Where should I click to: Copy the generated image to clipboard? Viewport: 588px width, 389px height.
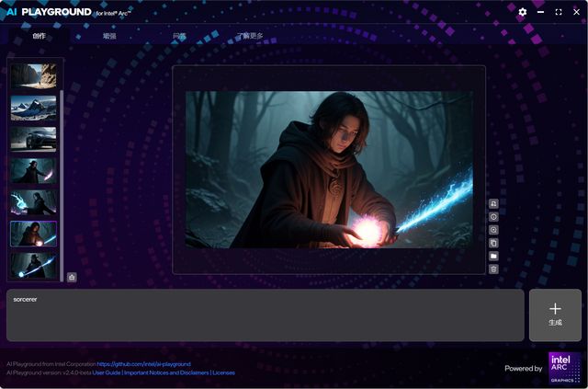[x=494, y=243]
